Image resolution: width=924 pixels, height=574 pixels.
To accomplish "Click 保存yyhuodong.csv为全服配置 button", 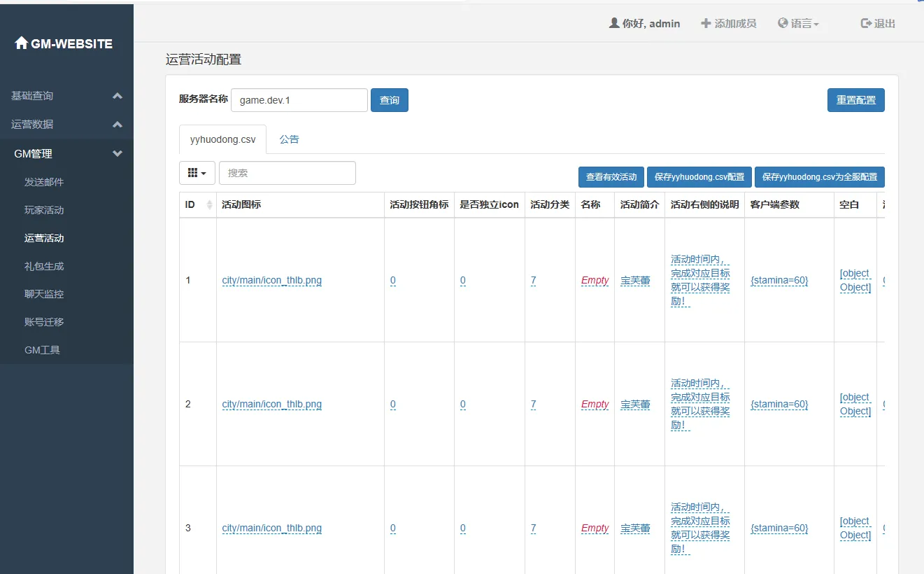I will click(x=820, y=177).
